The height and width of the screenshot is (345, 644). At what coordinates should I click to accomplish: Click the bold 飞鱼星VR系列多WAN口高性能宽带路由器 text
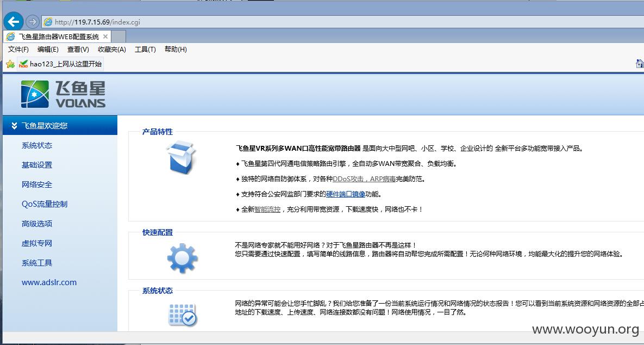(x=298, y=149)
